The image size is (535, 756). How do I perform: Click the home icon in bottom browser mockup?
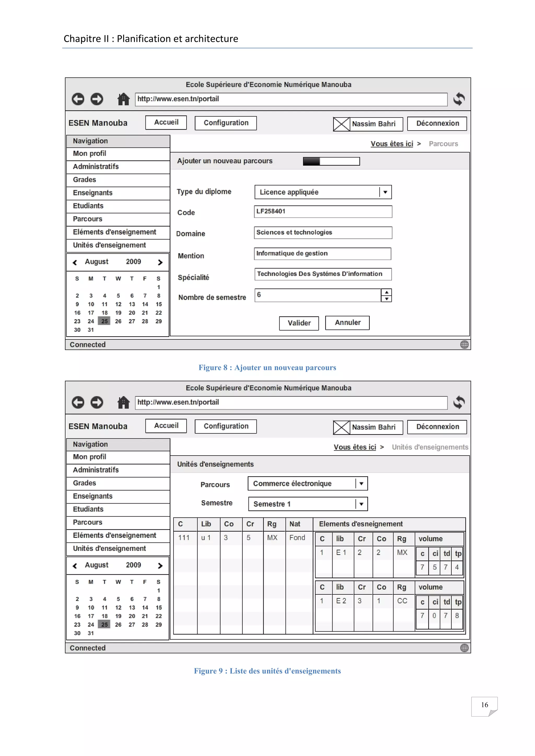124,402
